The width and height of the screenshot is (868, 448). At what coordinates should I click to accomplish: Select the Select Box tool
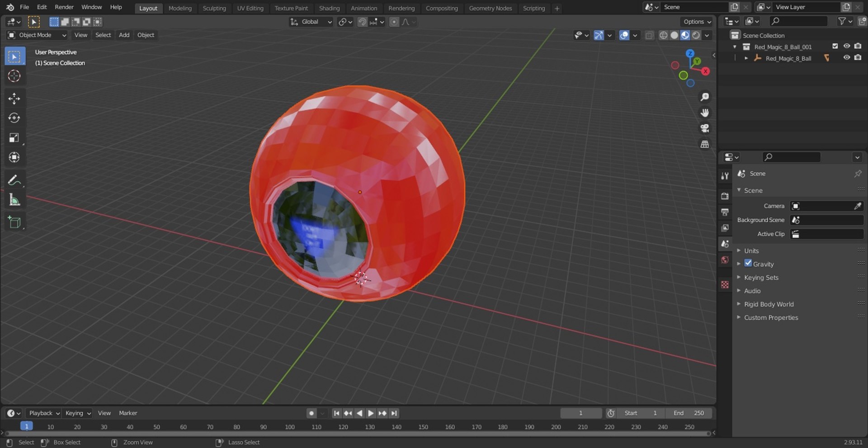point(14,57)
